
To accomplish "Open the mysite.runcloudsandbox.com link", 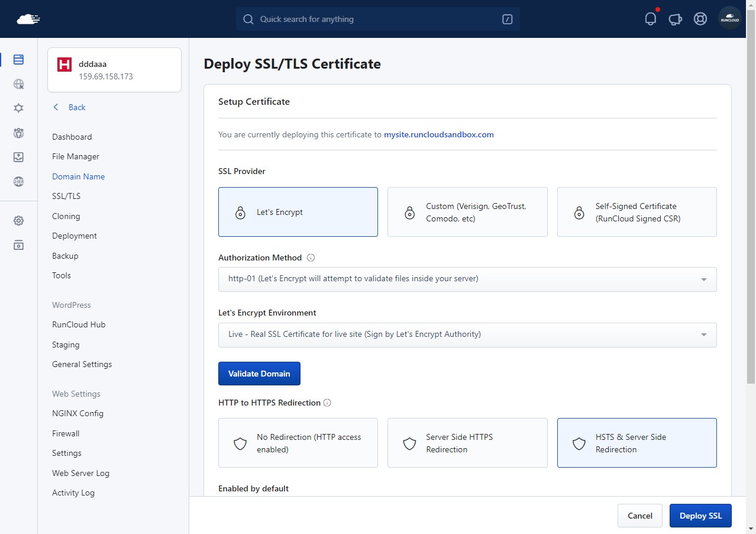I will pyautogui.click(x=439, y=134).
